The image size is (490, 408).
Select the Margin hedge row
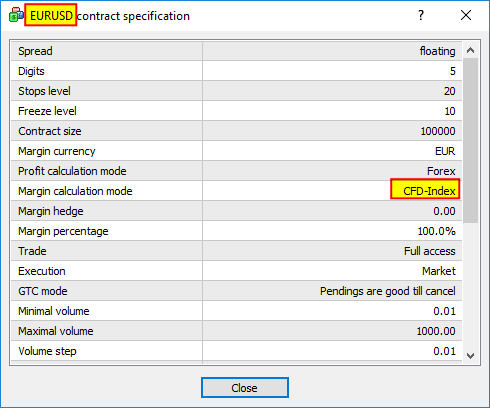pos(236,211)
